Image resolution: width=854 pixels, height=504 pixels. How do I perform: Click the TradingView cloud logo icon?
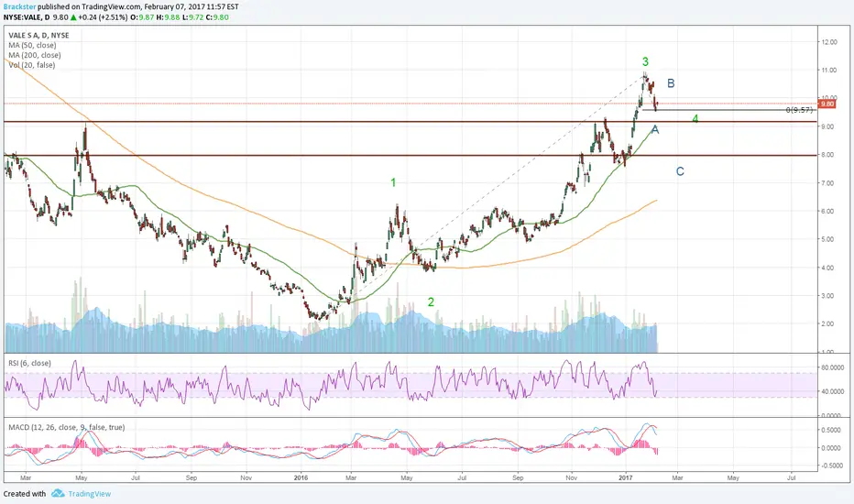(58, 494)
